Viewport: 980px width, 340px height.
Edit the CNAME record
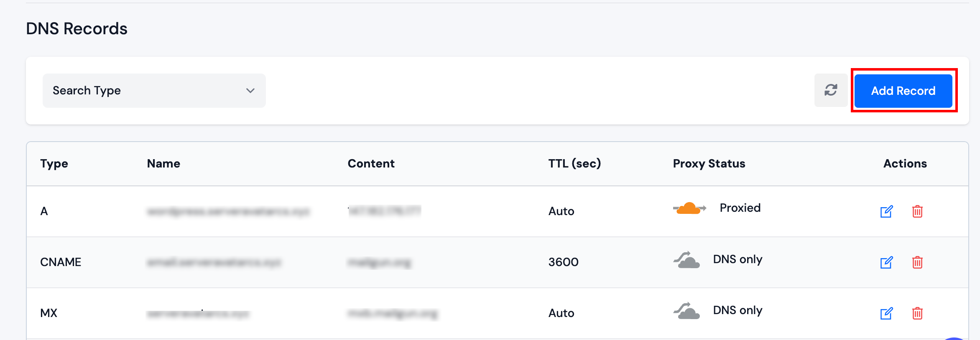pyautogui.click(x=886, y=263)
